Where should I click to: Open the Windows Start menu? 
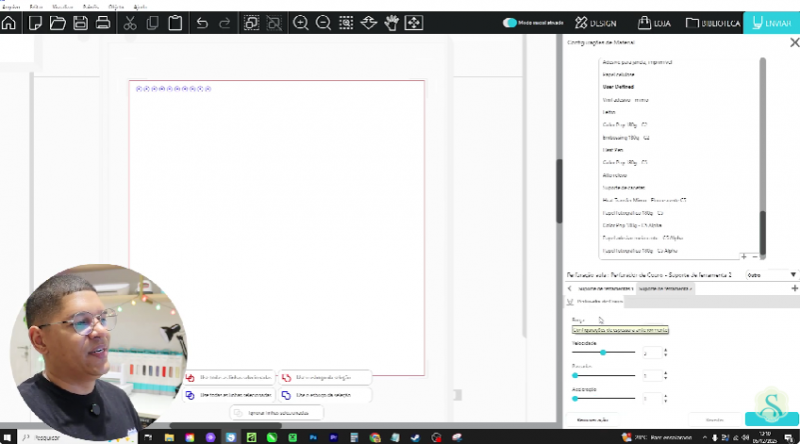click(7, 437)
